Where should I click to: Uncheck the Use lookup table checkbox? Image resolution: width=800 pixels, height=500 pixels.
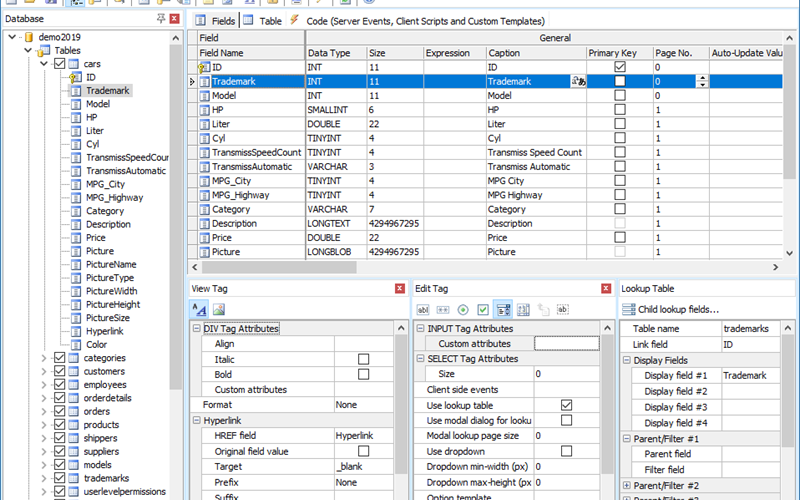click(x=566, y=405)
